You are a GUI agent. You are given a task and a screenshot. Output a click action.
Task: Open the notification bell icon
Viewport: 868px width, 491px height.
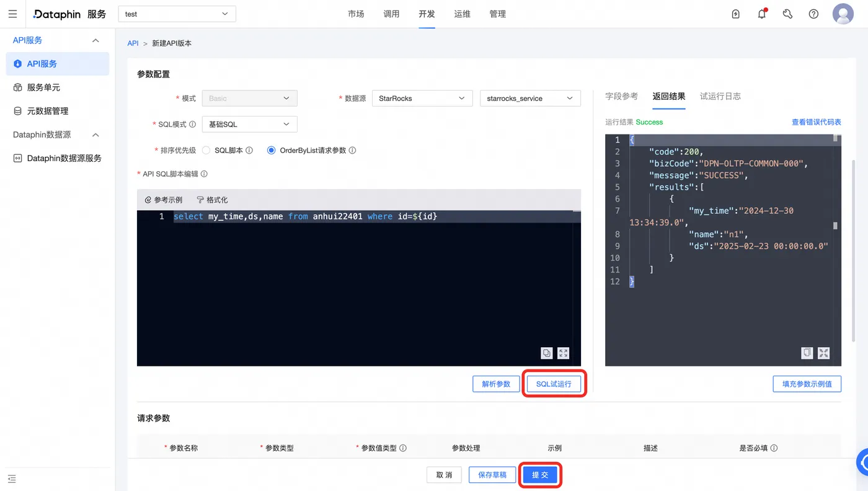coord(762,14)
